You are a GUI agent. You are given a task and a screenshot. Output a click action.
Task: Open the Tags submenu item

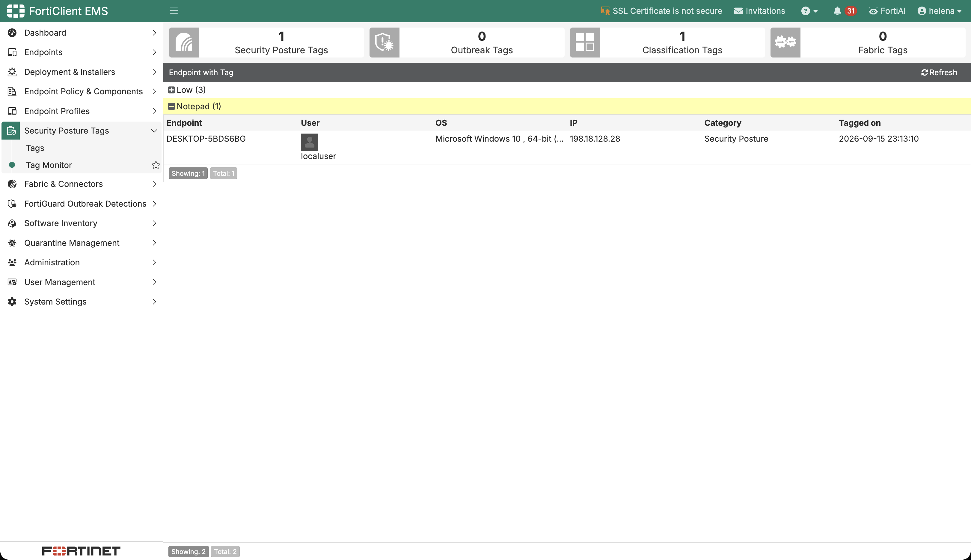pos(35,148)
